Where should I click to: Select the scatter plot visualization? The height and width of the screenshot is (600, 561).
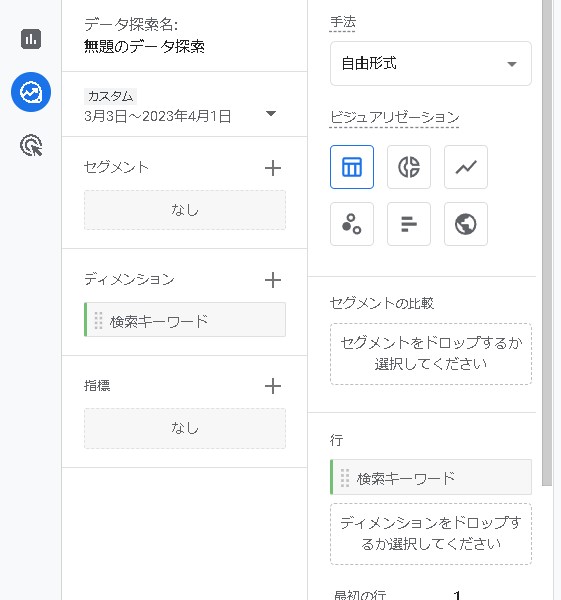coord(352,224)
